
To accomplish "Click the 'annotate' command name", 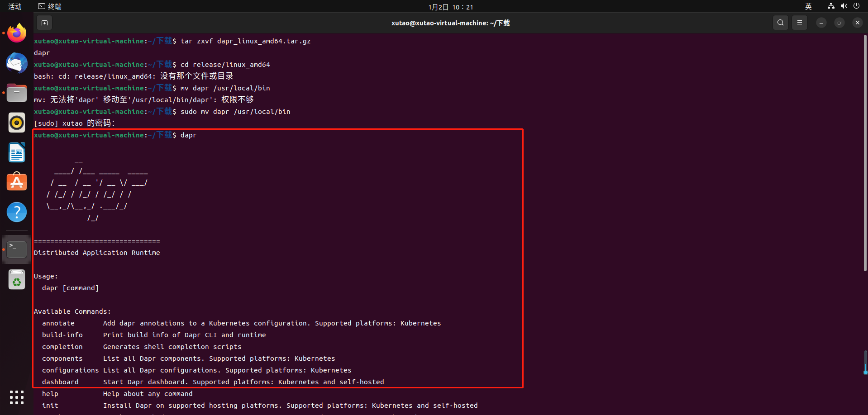I will point(58,323).
